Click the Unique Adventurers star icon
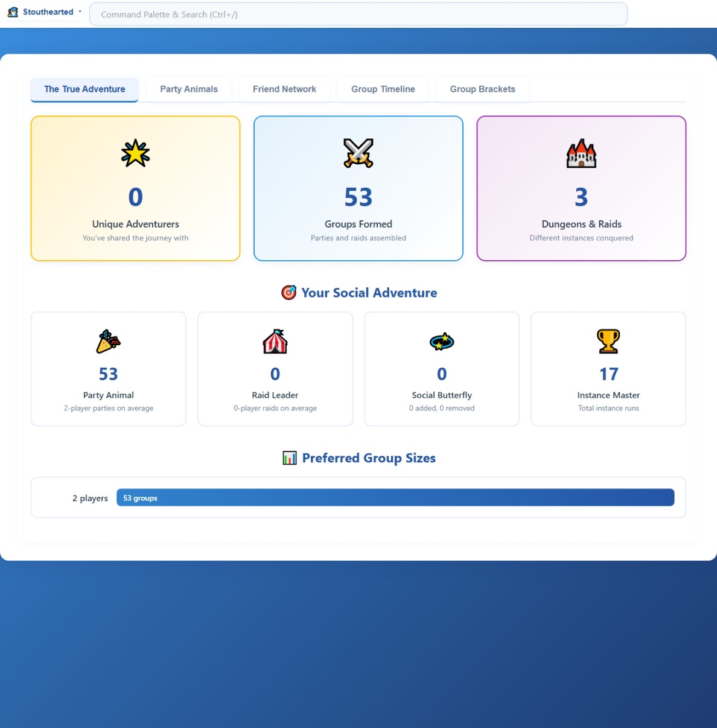Image resolution: width=717 pixels, height=728 pixels. 135,153
